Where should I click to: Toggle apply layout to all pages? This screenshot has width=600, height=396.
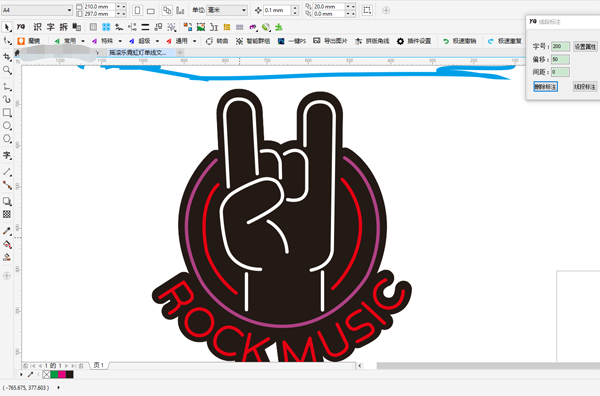pos(167,10)
